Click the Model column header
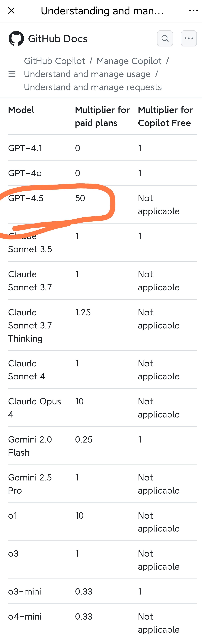 [x=21, y=110]
